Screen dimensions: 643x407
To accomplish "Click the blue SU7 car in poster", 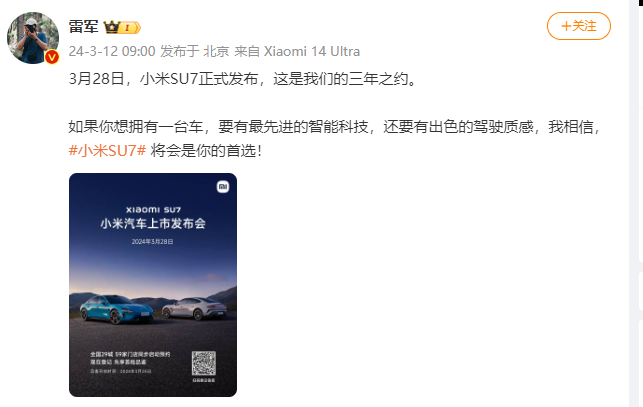I will 116,309.
